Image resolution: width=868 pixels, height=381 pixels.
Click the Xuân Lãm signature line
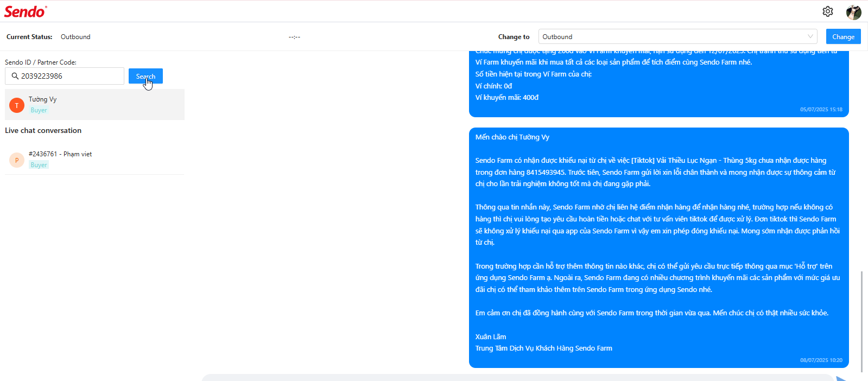click(491, 337)
